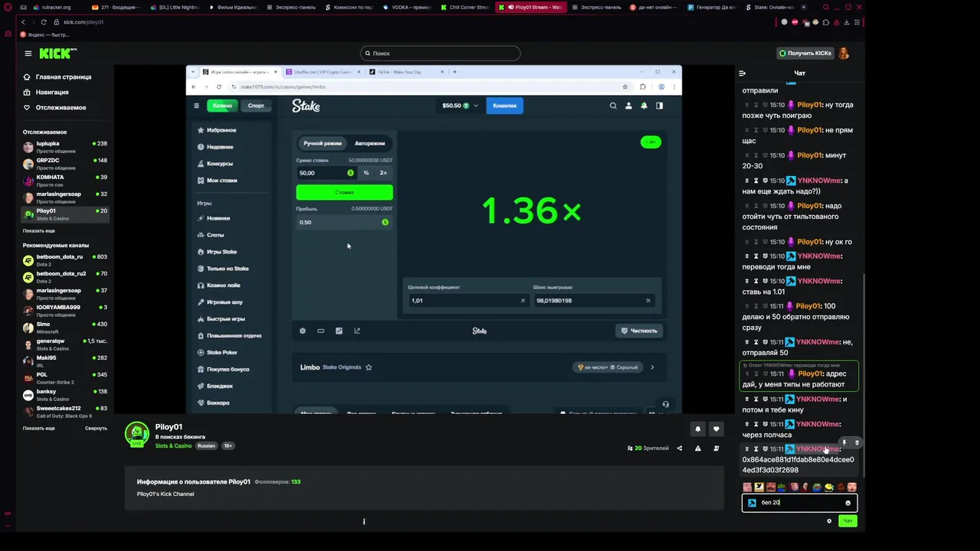Click the chat message input field

point(799,503)
